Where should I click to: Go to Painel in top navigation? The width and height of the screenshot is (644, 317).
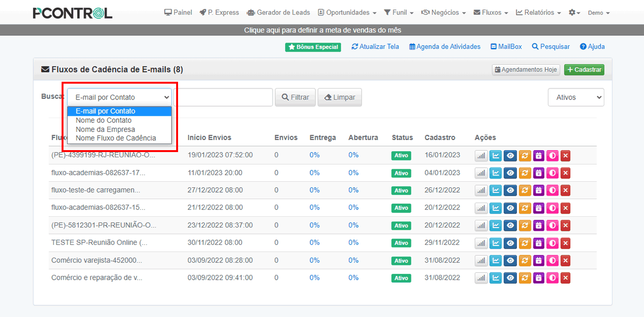[178, 12]
